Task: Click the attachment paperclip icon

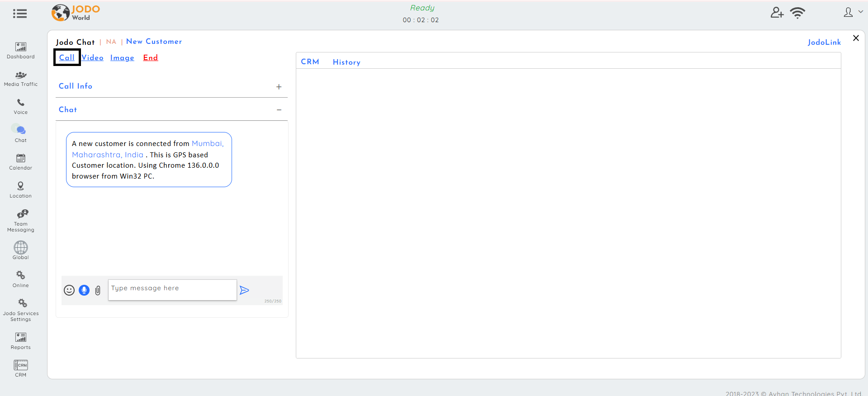Action: click(98, 291)
